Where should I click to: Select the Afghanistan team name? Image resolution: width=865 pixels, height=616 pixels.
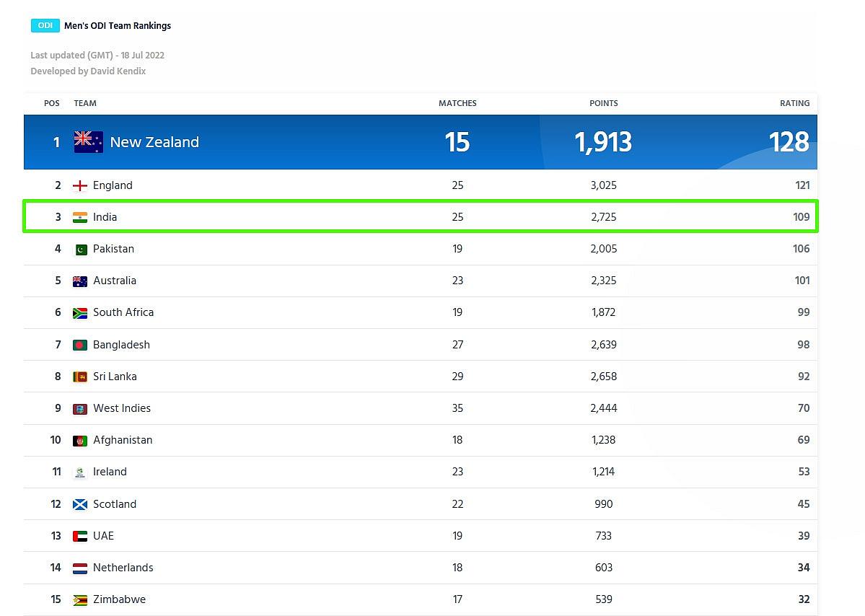123,440
